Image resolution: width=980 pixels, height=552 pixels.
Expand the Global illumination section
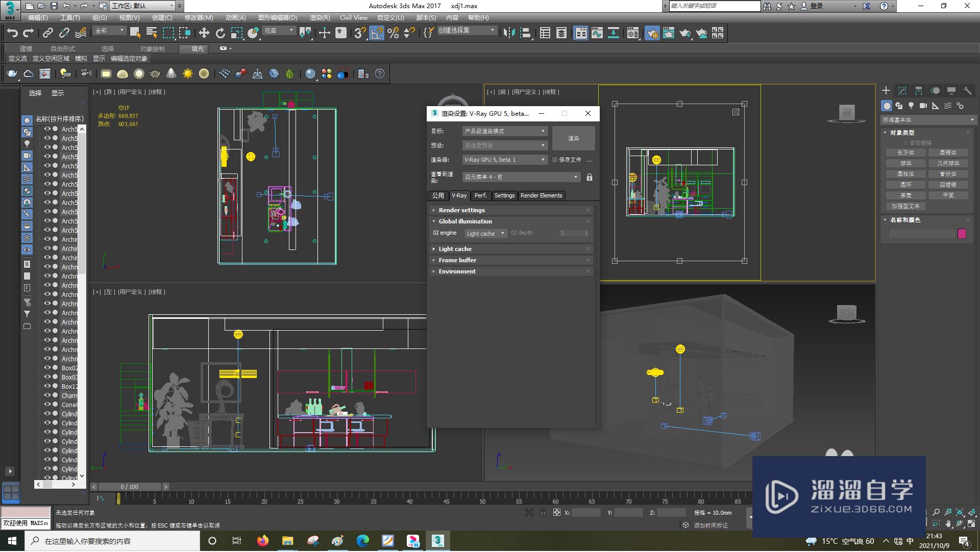click(x=464, y=220)
